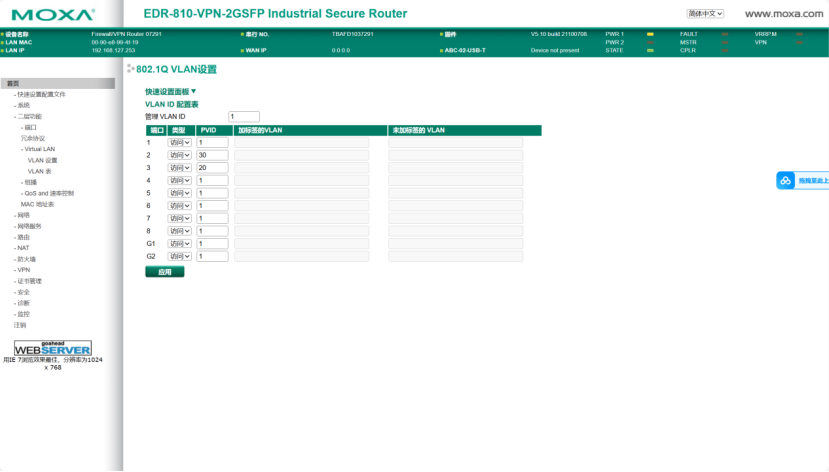Screen dimensions: 829x472
Task: Expand the VPN sidebar menu
Action: click(x=23, y=270)
